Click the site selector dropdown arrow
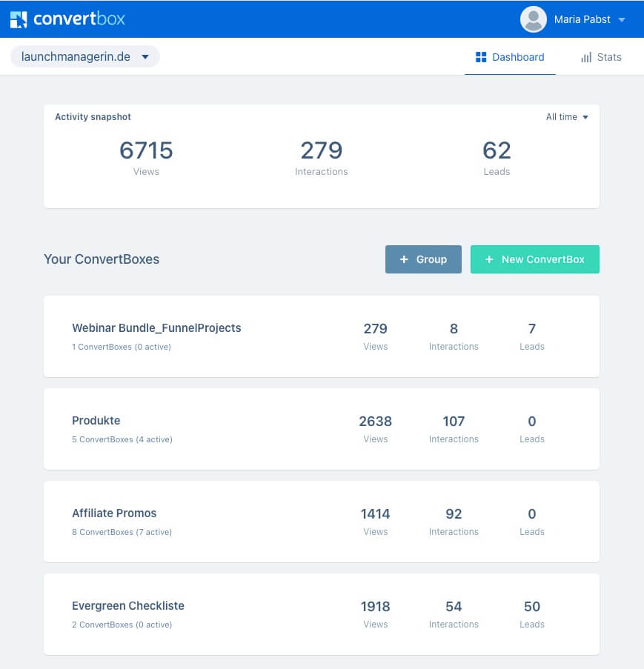This screenshot has height=669, width=644. point(145,57)
